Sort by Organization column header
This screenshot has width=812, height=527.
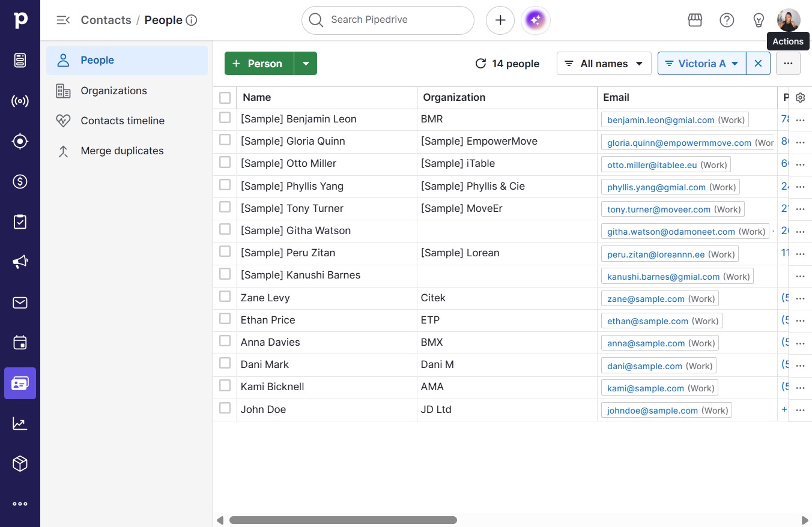point(454,97)
